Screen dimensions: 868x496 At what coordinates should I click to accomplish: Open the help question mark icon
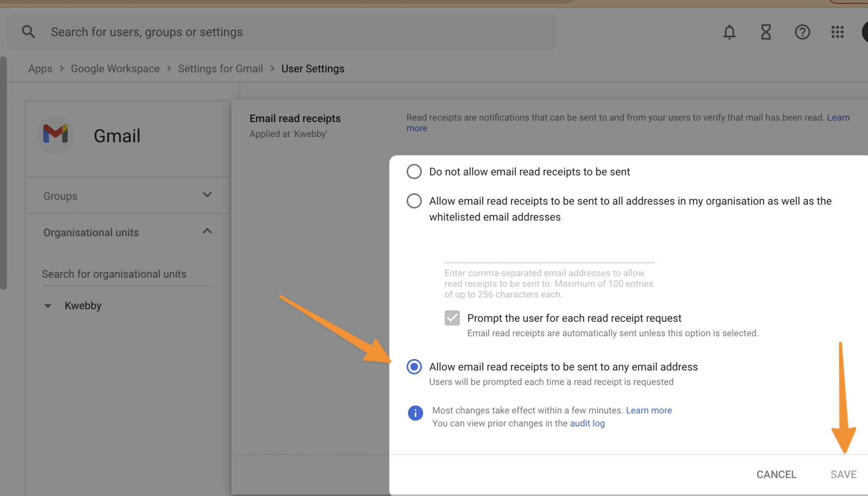pyautogui.click(x=802, y=32)
